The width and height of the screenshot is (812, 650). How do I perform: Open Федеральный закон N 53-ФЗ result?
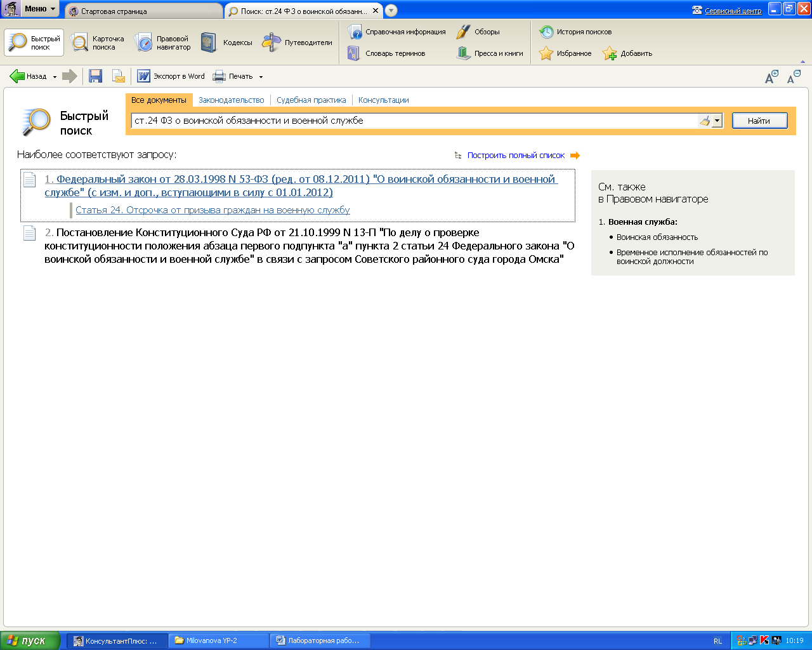tap(301, 186)
